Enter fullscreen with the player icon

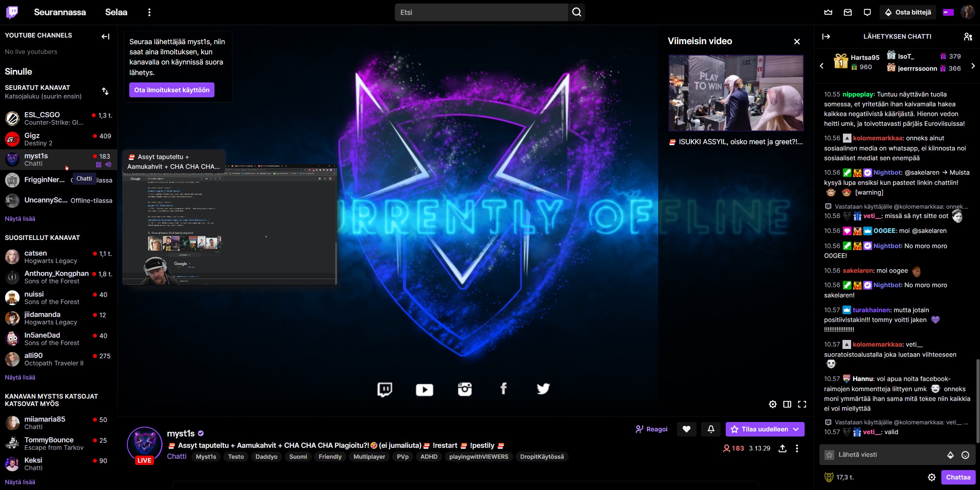803,404
